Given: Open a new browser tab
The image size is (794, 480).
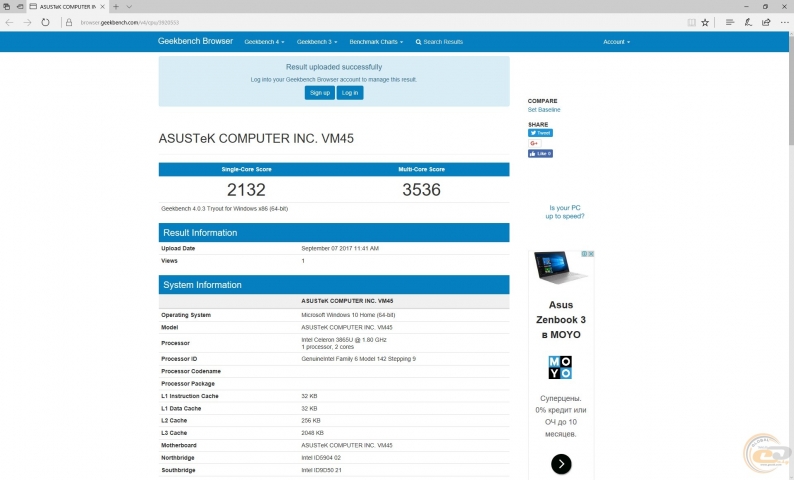Looking at the screenshot, I should (x=116, y=7).
